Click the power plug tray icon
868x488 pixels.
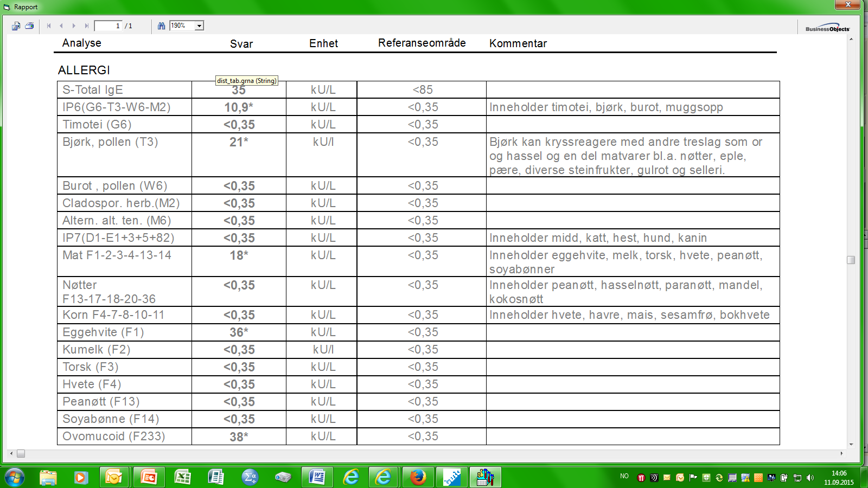coord(784,478)
